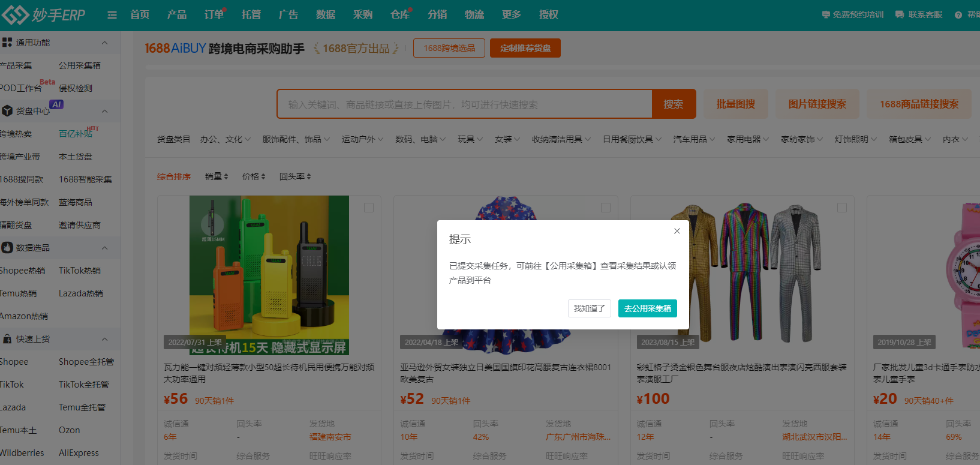Expand the 家用电器 category dropdown

[x=748, y=139]
